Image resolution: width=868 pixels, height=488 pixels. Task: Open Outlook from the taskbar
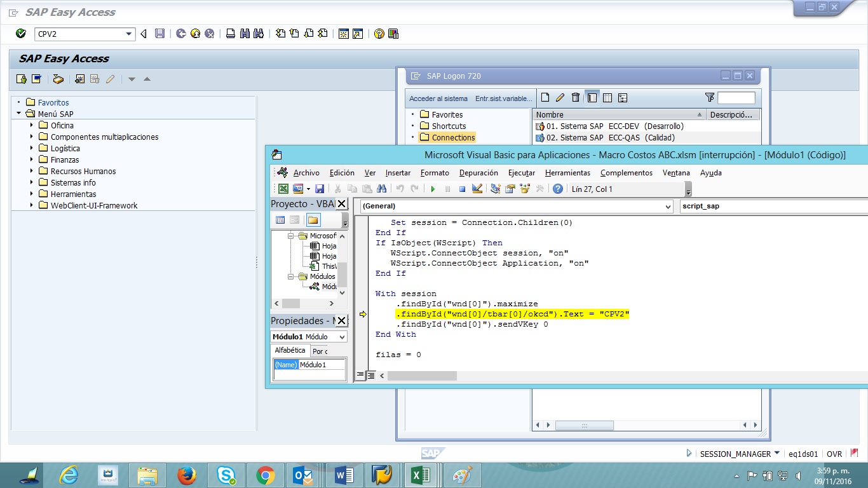(x=301, y=475)
